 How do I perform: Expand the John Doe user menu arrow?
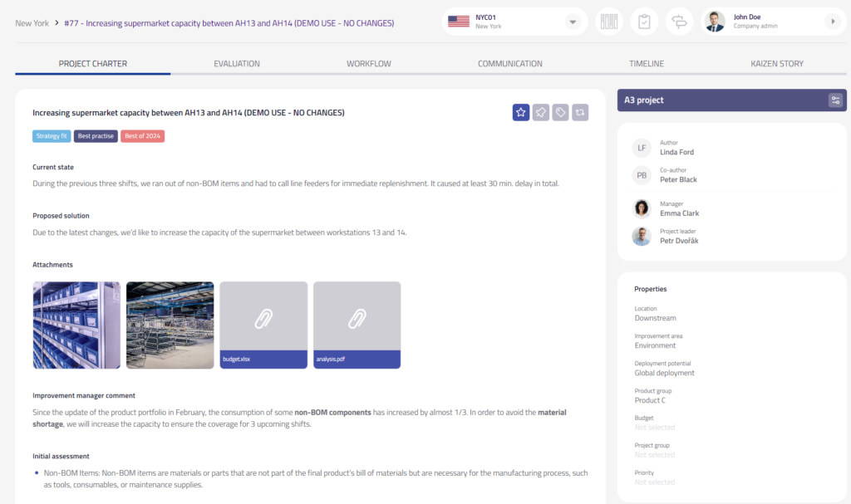pyautogui.click(x=832, y=22)
